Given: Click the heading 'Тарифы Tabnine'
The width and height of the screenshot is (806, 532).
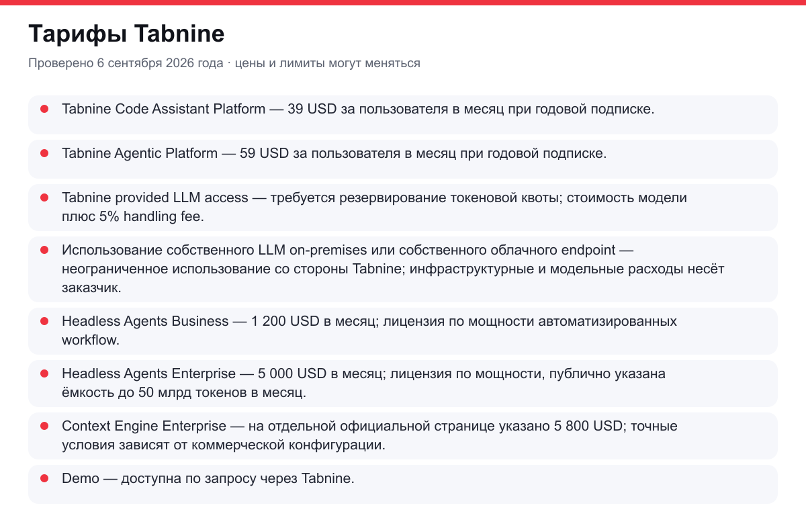Looking at the screenshot, I should [126, 34].
